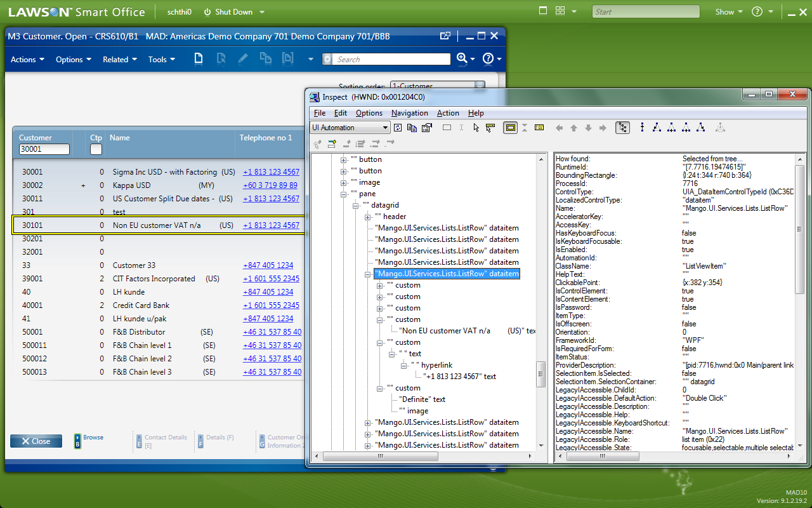Click the New document icon in M3 toolbar
Screen dimensions: 812x508
point(199,59)
